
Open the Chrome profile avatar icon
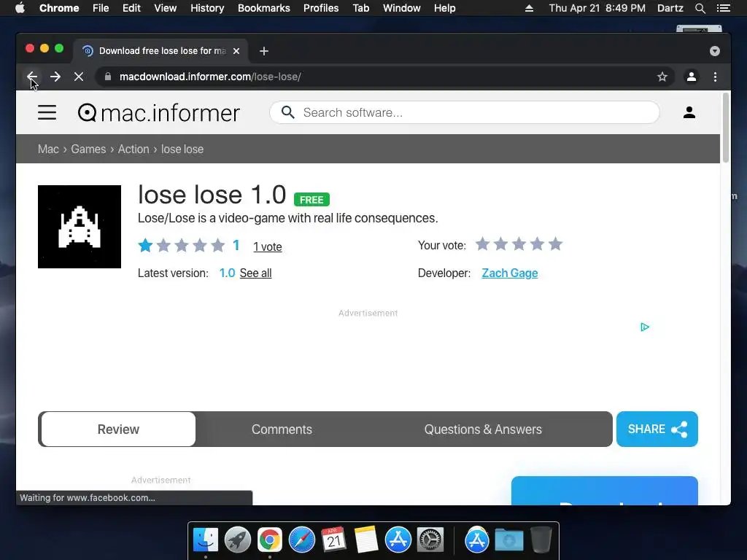click(x=692, y=77)
